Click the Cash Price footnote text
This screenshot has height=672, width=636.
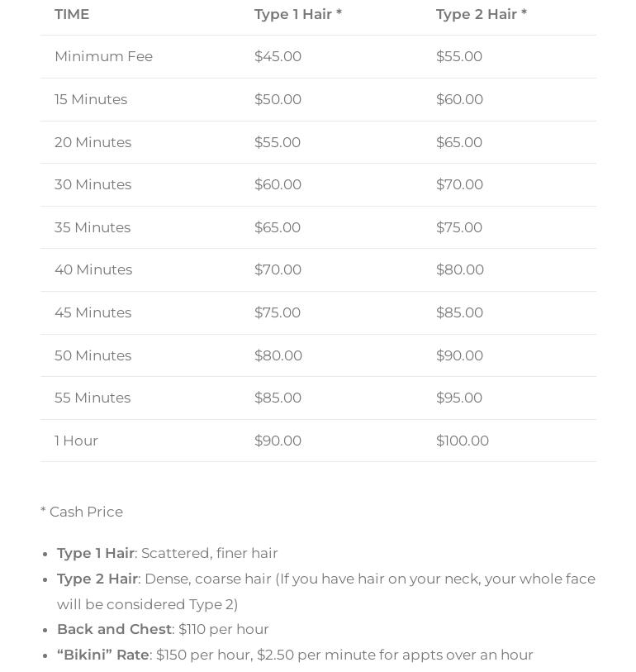pyautogui.click(x=82, y=512)
